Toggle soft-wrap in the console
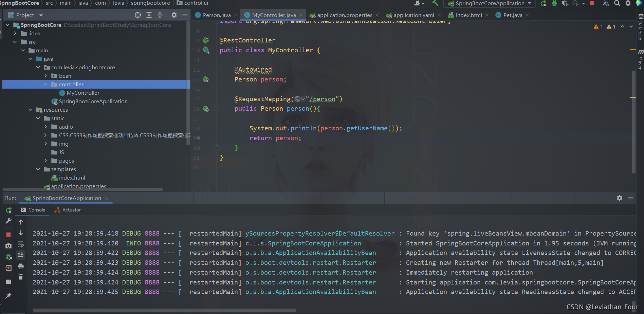Screen dimensions: 644x314 [x=21, y=244]
